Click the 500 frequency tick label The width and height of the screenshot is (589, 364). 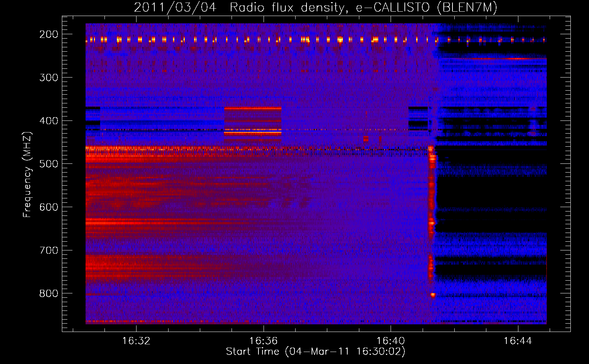click(49, 164)
